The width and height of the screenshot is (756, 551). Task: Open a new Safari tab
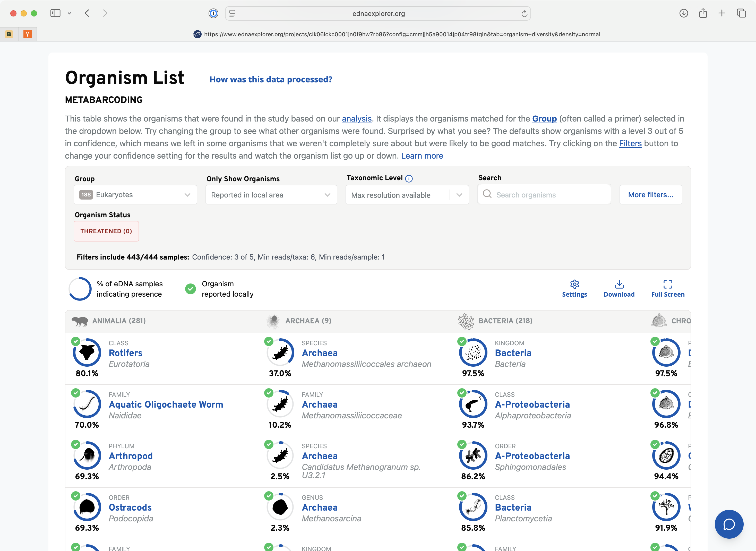[x=722, y=13]
